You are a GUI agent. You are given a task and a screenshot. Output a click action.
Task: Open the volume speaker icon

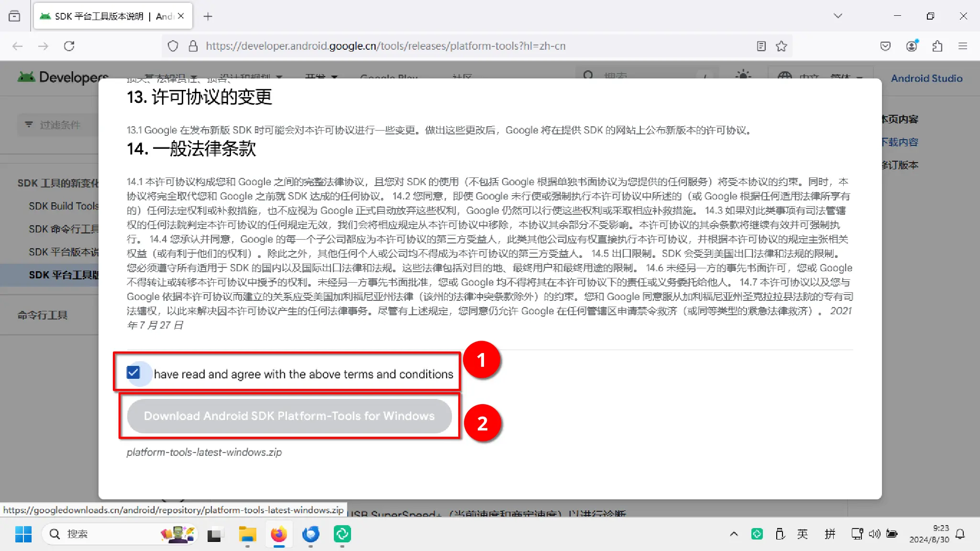[874, 534]
